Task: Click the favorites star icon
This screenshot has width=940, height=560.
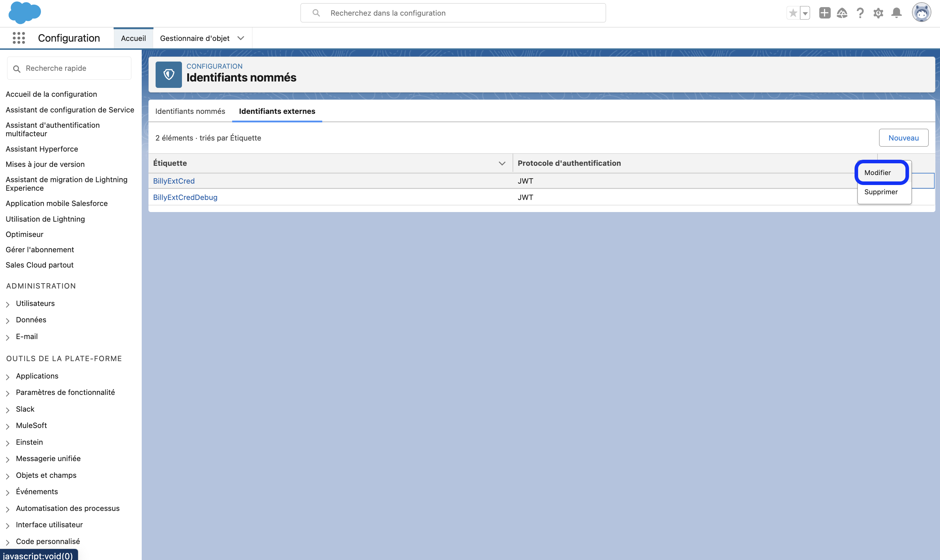Action: point(793,13)
